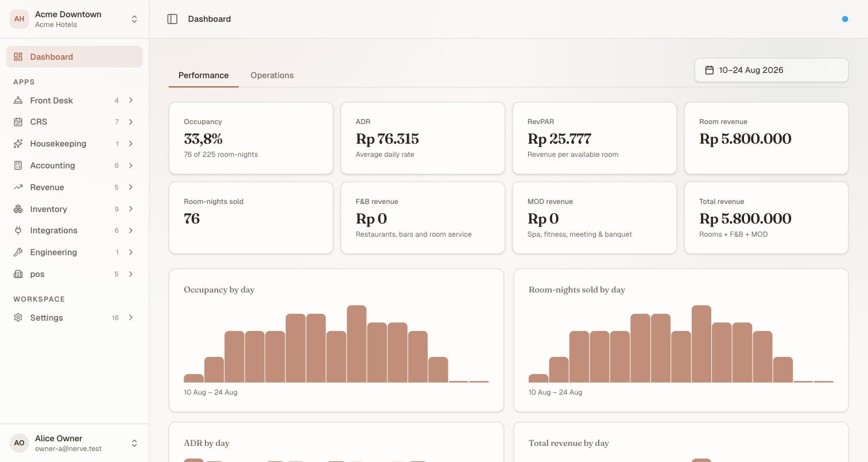Expand the Engineering submenu chevron

tap(131, 252)
